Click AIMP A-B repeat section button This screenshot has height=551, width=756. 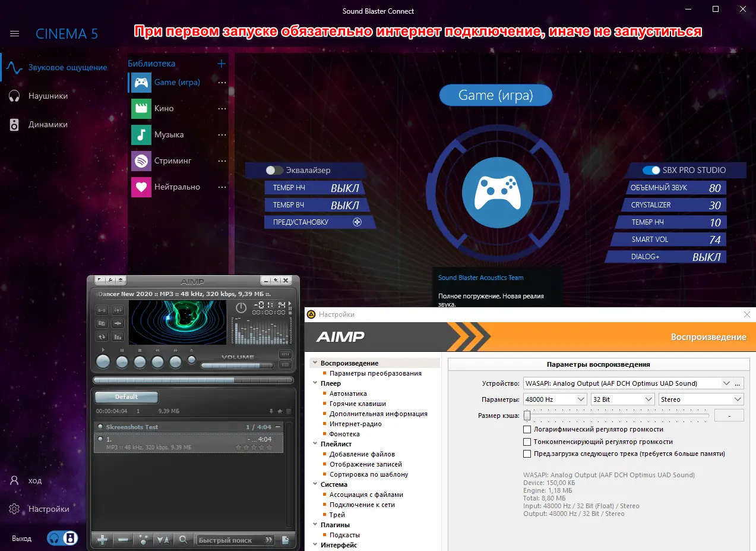tap(102, 310)
